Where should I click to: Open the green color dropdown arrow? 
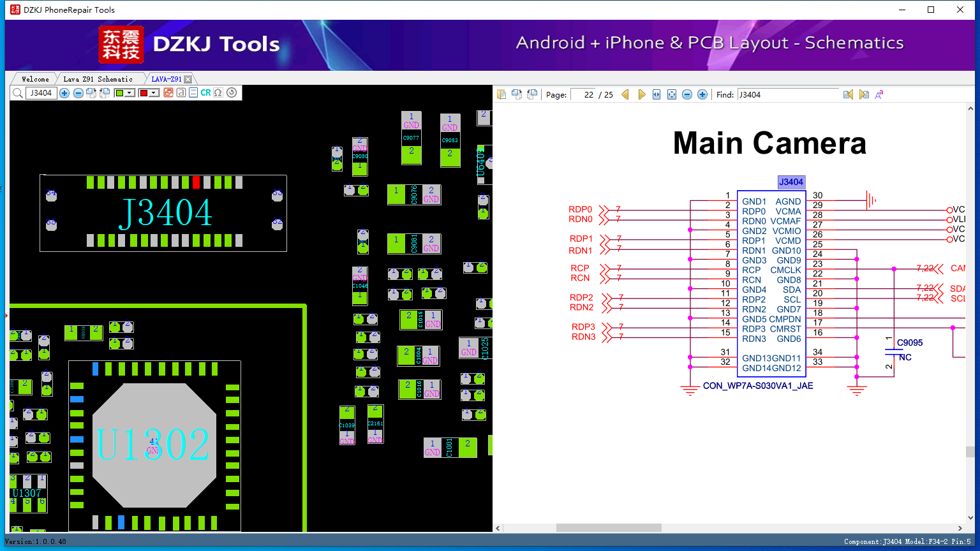click(x=130, y=93)
